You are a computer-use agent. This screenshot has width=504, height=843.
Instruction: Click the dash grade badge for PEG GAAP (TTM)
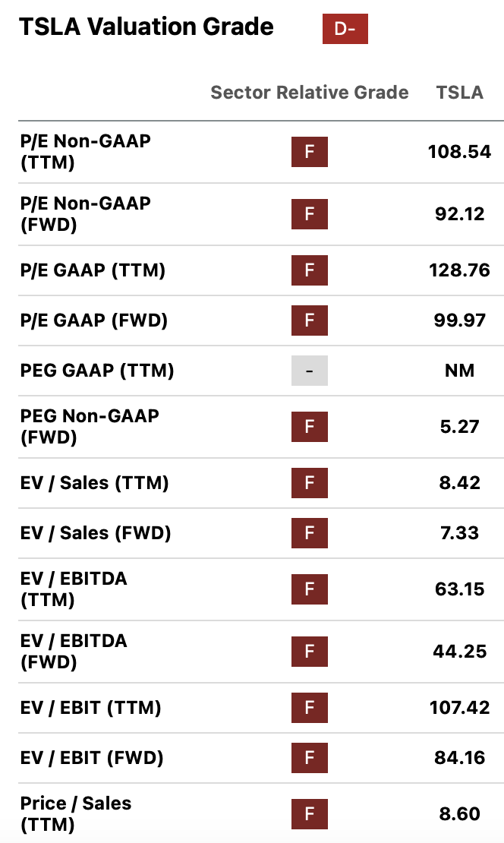310,371
